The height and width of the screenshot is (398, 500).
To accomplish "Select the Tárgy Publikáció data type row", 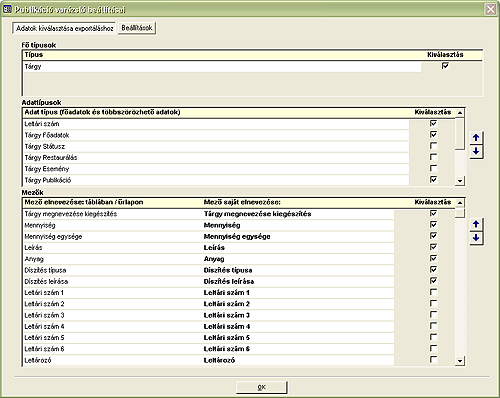I will 217,180.
